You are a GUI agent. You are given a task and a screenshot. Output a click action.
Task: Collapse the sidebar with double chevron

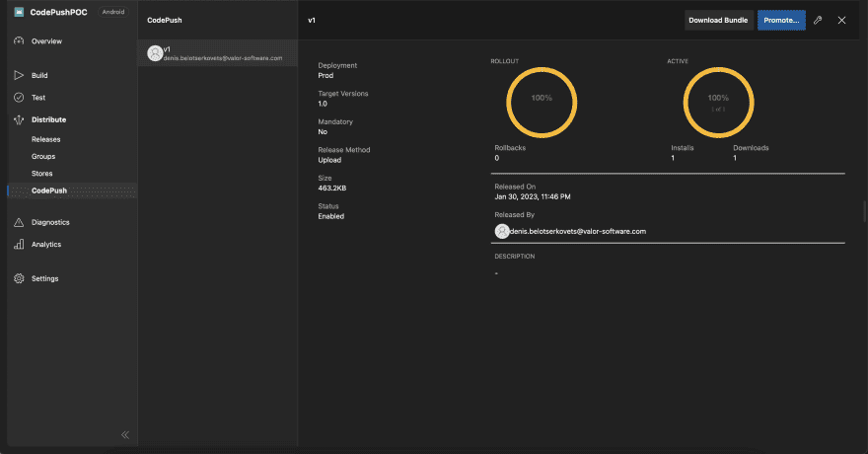point(125,434)
